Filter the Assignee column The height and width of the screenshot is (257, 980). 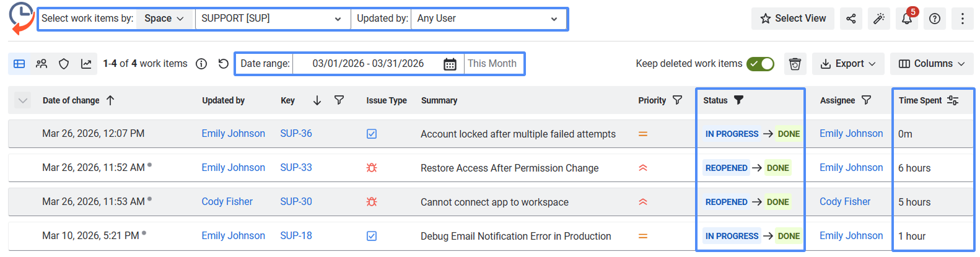pos(866,100)
